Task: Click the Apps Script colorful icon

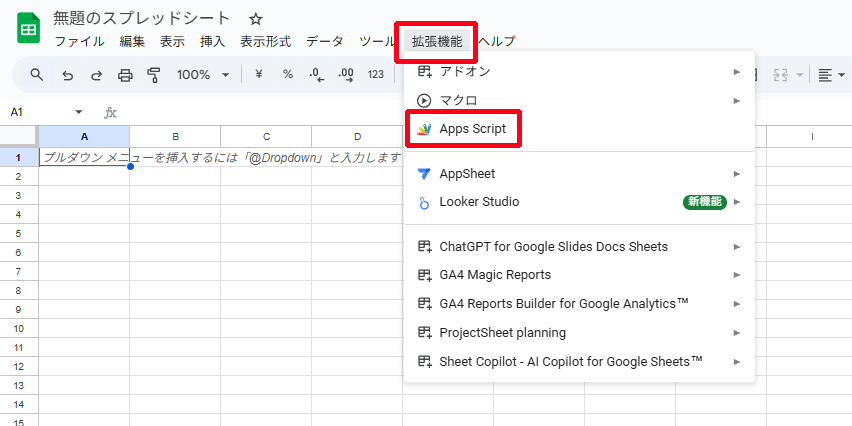Action: (424, 129)
